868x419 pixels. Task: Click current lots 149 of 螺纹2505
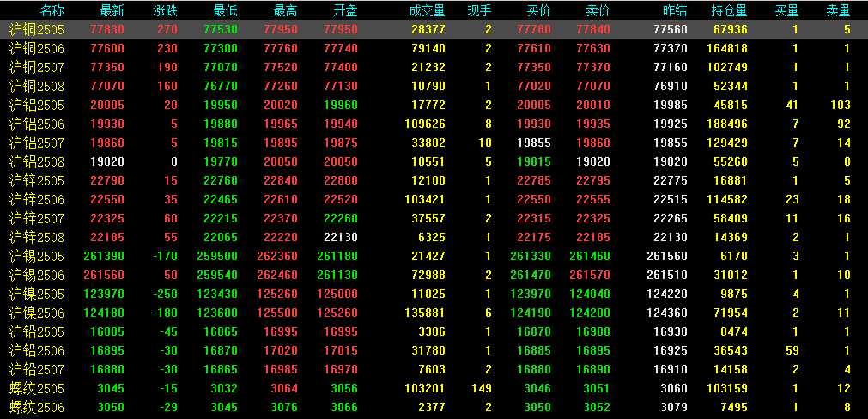(483, 388)
